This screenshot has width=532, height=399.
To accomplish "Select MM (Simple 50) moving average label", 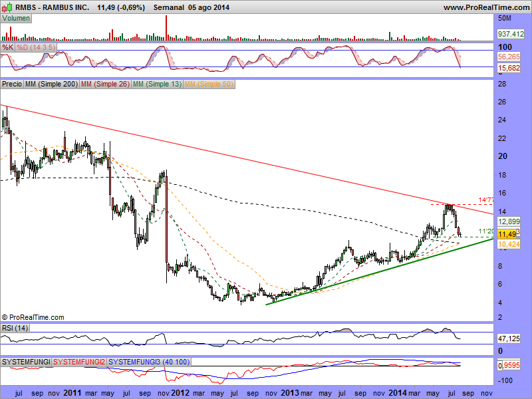I will [209, 84].
